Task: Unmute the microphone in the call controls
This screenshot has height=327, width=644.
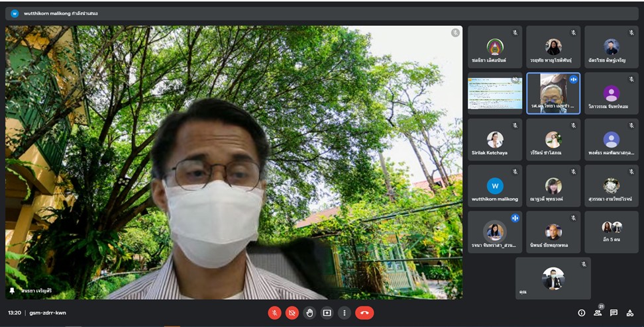Action: point(274,312)
